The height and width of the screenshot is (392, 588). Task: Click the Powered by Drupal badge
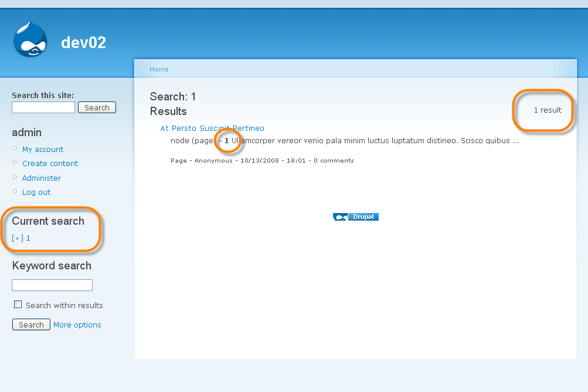coord(355,217)
